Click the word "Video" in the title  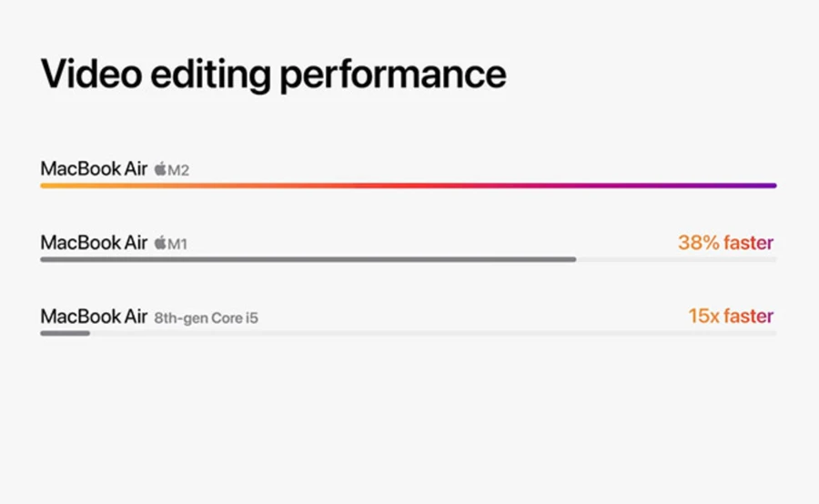click(x=91, y=73)
